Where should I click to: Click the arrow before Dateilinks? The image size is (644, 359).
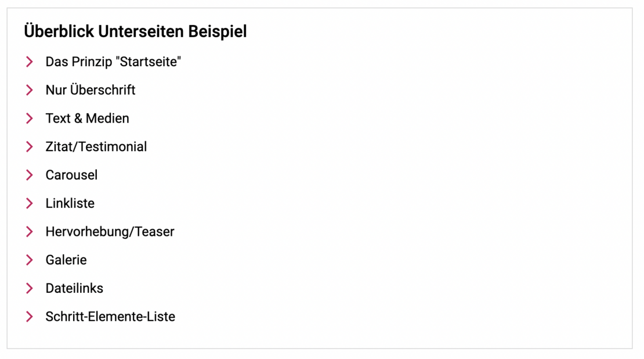click(30, 288)
